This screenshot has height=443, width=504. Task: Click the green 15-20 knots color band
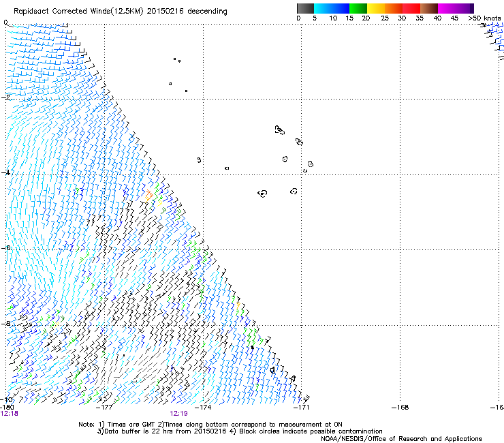point(358,8)
